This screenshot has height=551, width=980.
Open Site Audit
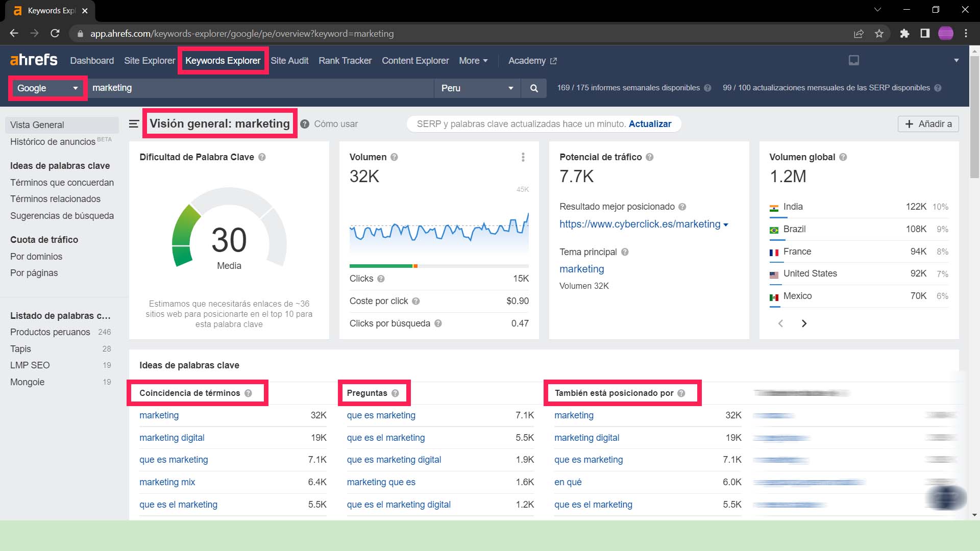289,61
